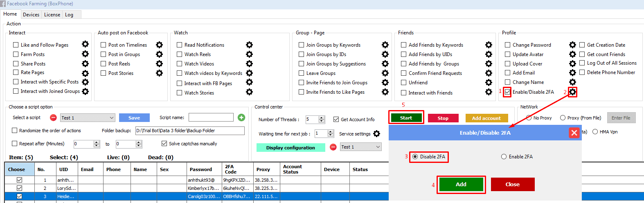Select the HMA Vpn network option
Viewport: 644px width, 203px height.
[595, 132]
